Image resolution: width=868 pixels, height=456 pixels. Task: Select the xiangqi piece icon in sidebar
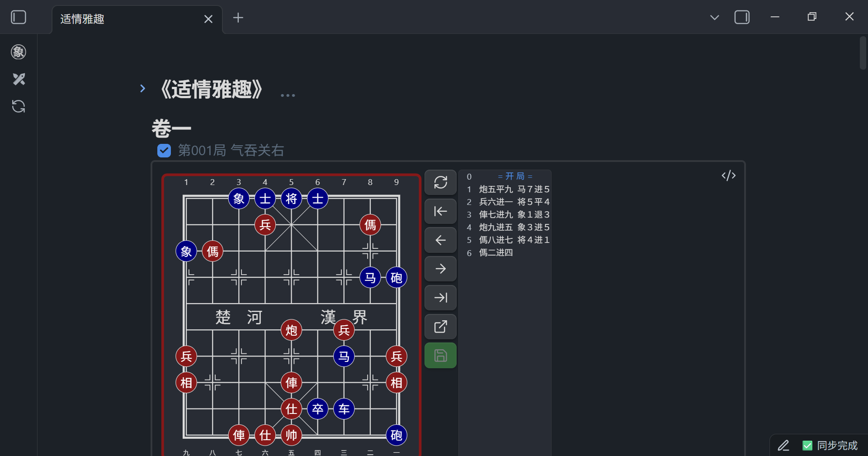coord(19,52)
